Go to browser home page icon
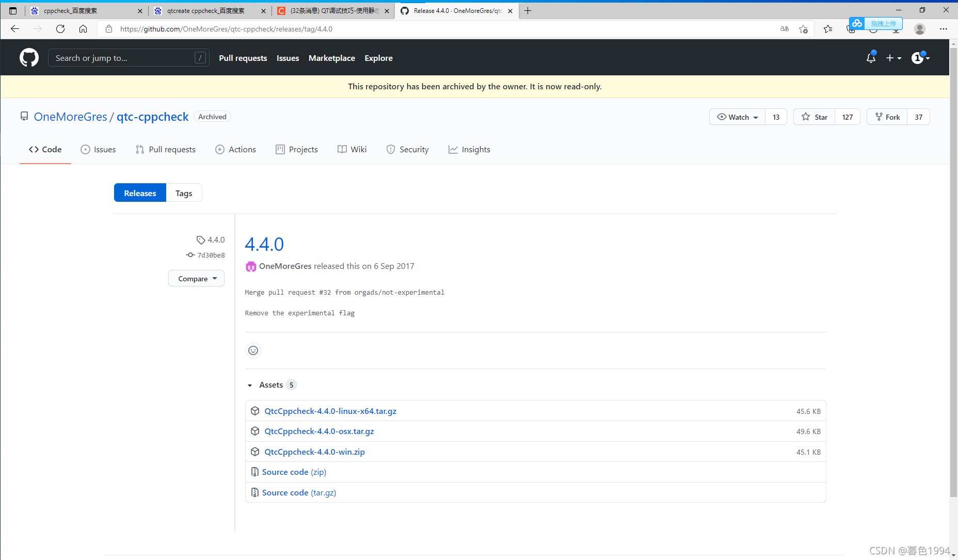Image resolution: width=958 pixels, height=560 pixels. click(83, 29)
